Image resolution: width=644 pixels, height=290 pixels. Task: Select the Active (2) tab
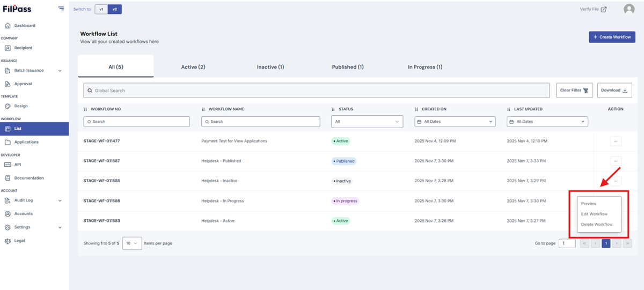(x=193, y=67)
